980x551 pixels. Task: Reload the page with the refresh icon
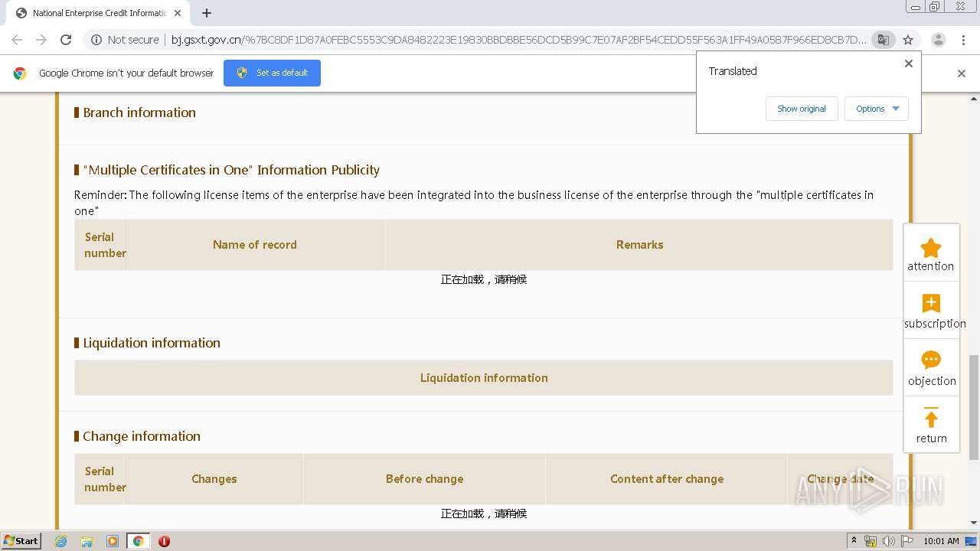point(66,40)
